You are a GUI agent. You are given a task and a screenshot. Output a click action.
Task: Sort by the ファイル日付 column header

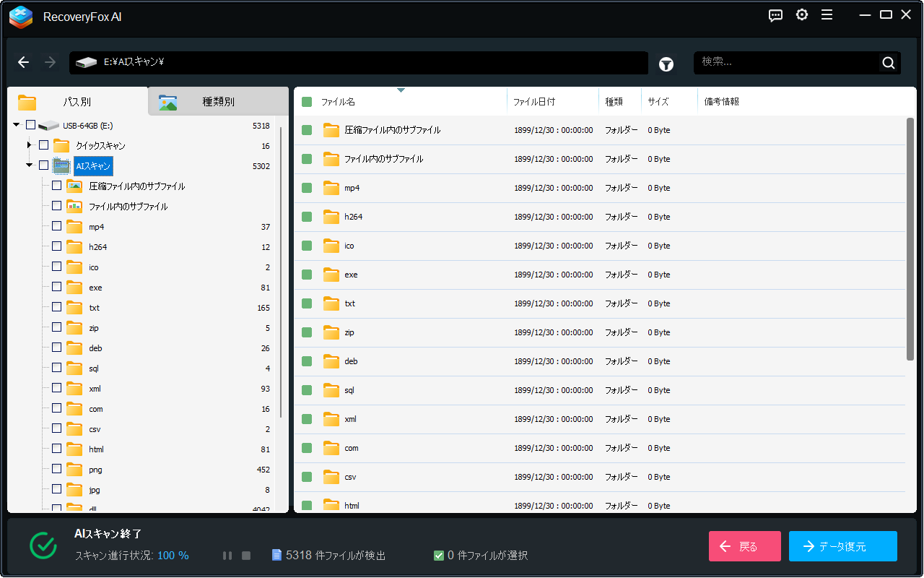point(553,102)
